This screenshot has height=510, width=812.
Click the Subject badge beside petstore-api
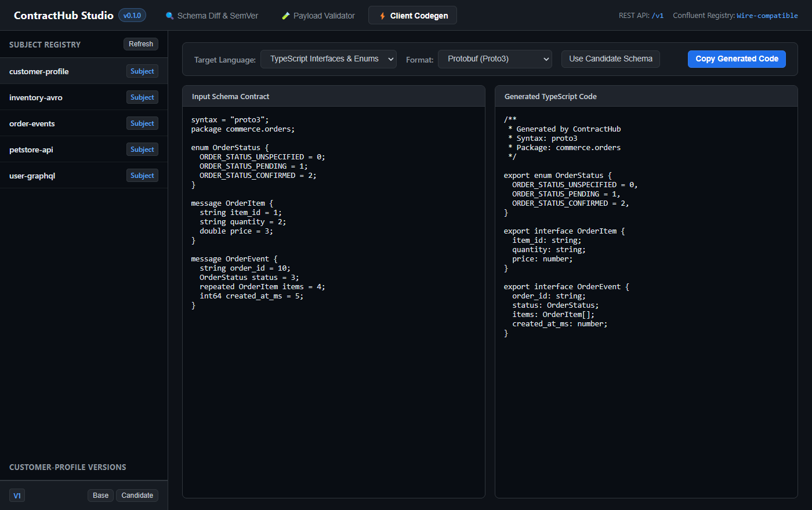tap(142, 150)
